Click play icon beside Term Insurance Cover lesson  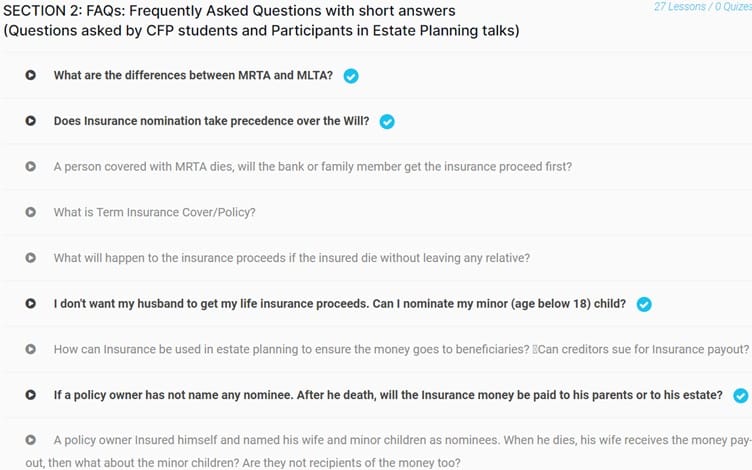pyautogui.click(x=31, y=212)
